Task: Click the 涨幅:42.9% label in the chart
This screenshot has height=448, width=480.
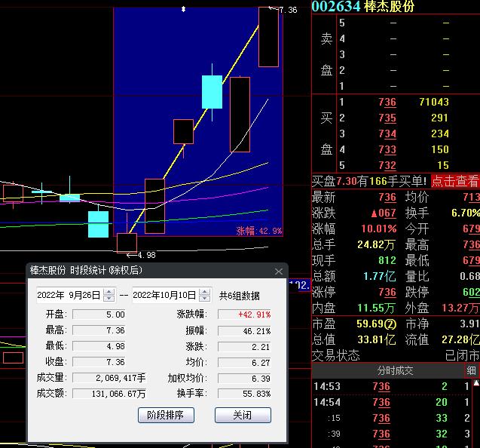Action: pyautogui.click(x=259, y=231)
